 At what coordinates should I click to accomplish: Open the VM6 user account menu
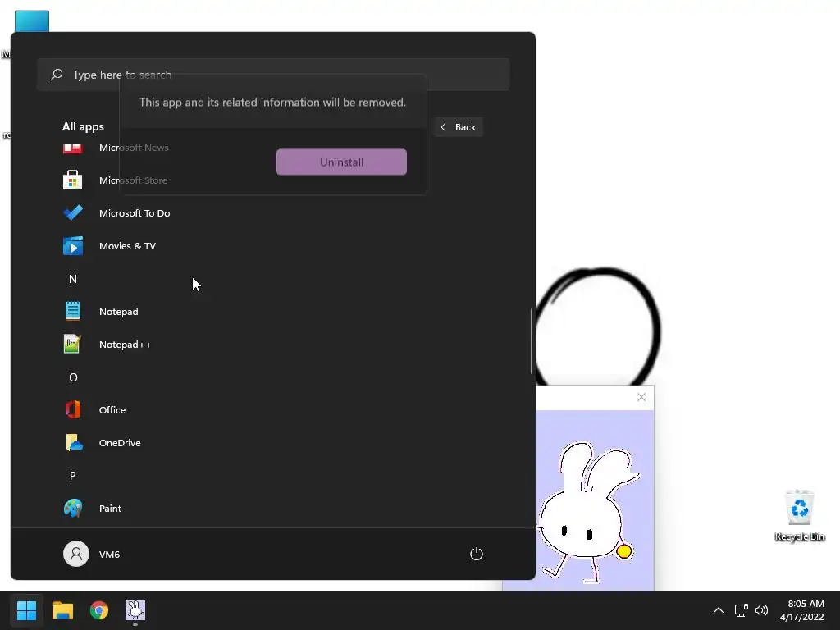click(92, 554)
